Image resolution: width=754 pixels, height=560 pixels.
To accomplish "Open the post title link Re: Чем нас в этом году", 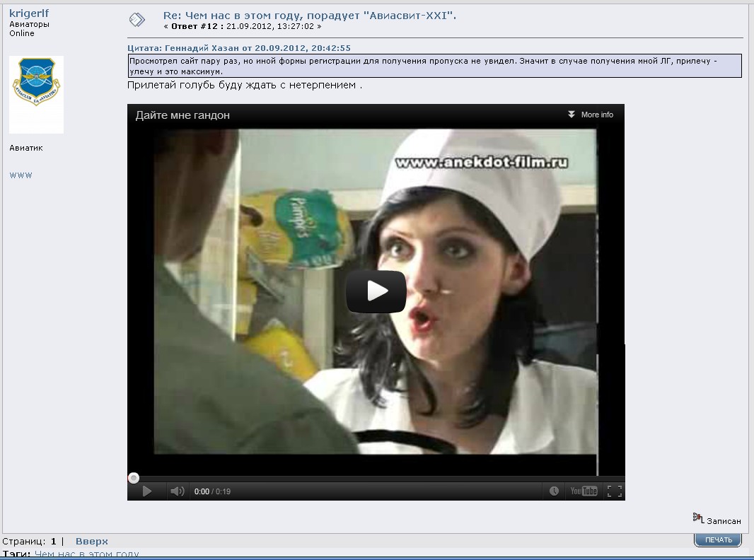I will coord(309,15).
